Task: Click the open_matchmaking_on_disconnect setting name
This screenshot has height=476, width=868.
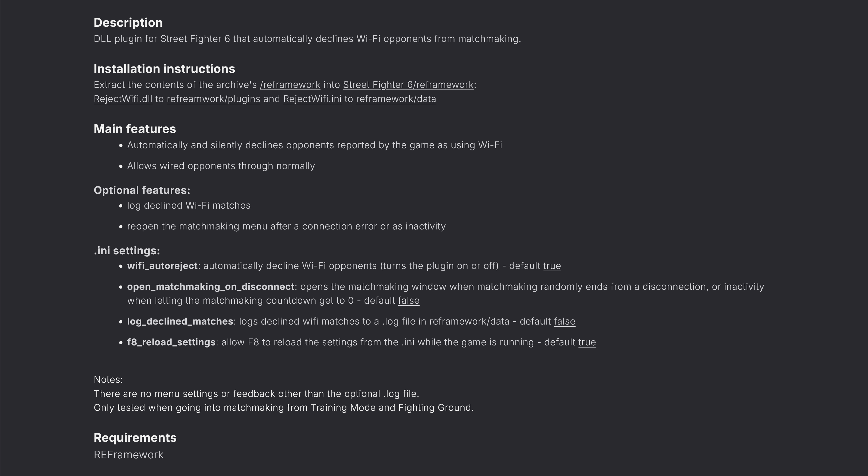Action: point(211,287)
